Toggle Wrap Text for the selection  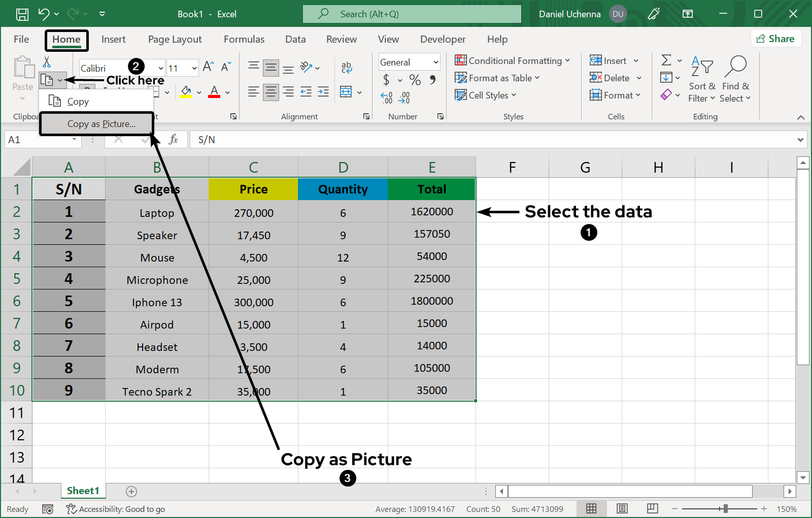point(347,67)
